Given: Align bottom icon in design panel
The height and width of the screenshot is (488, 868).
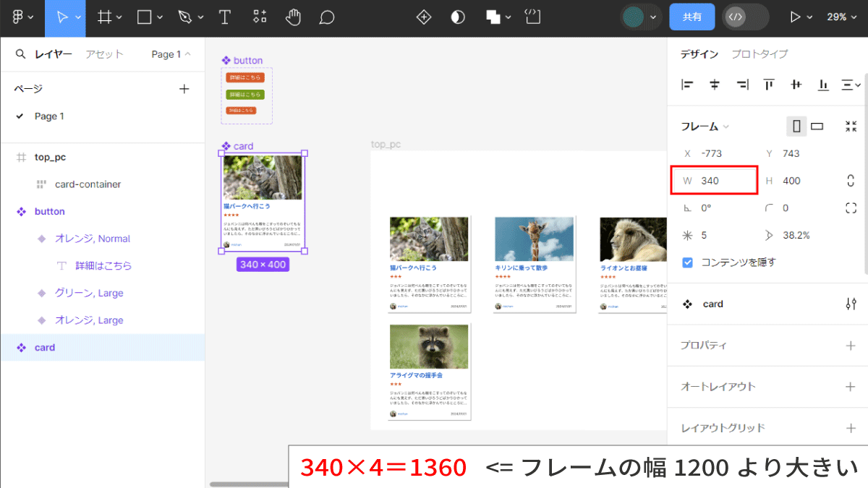Looking at the screenshot, I should pos(823,85).
